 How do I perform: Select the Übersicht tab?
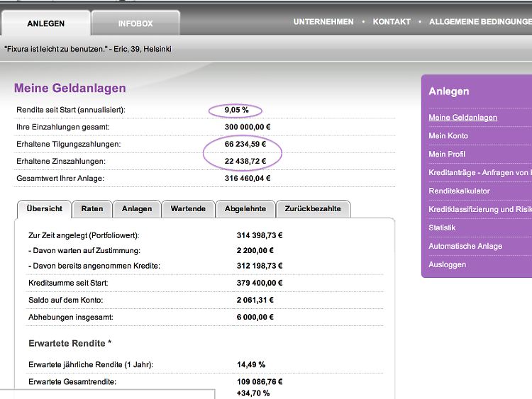tap(44, 209)
